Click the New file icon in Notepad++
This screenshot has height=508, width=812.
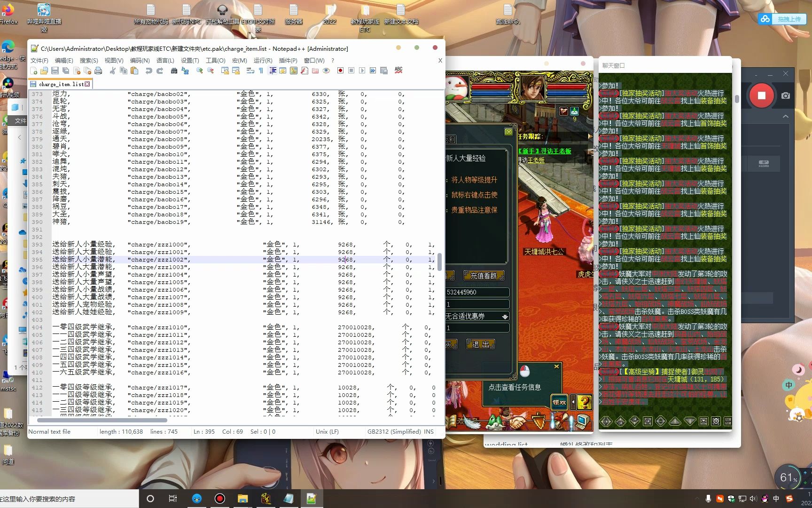click(x=33, y=71)
